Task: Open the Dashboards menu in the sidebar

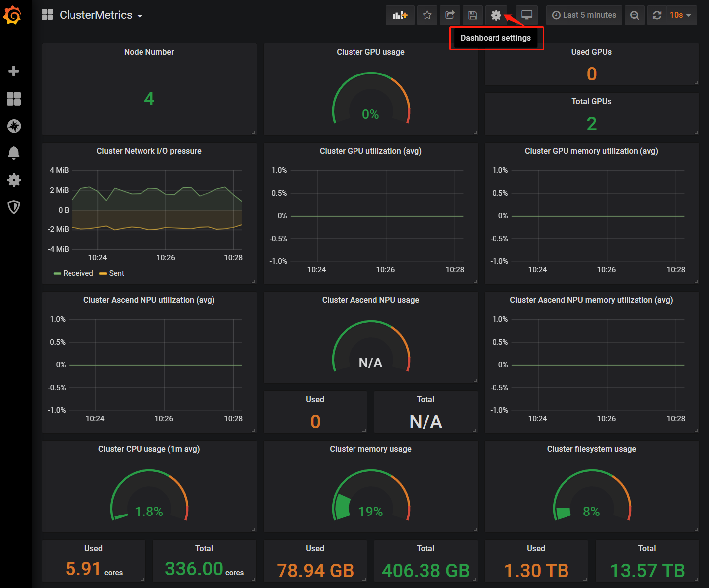Action: pyautogui.click(x=14, y=99)
